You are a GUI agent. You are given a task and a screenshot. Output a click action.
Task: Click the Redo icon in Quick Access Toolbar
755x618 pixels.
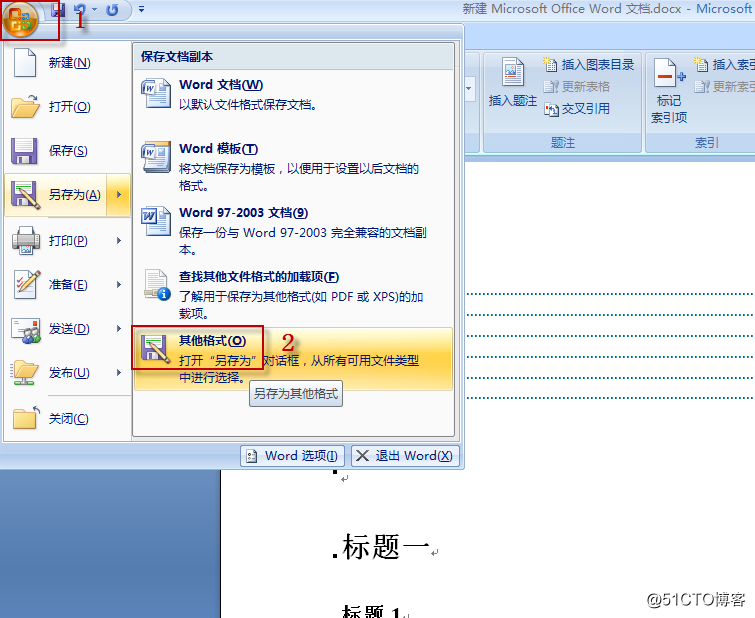(x=112, y=9)
